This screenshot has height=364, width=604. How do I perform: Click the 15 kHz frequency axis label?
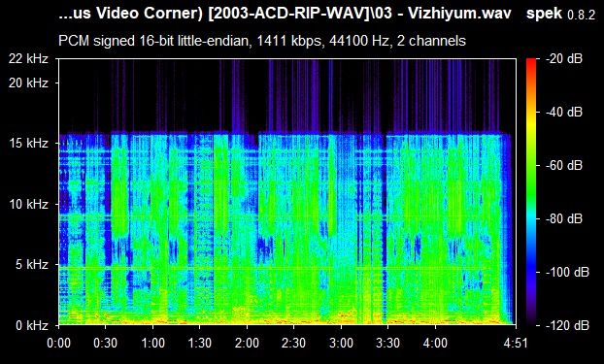[28, 144]
